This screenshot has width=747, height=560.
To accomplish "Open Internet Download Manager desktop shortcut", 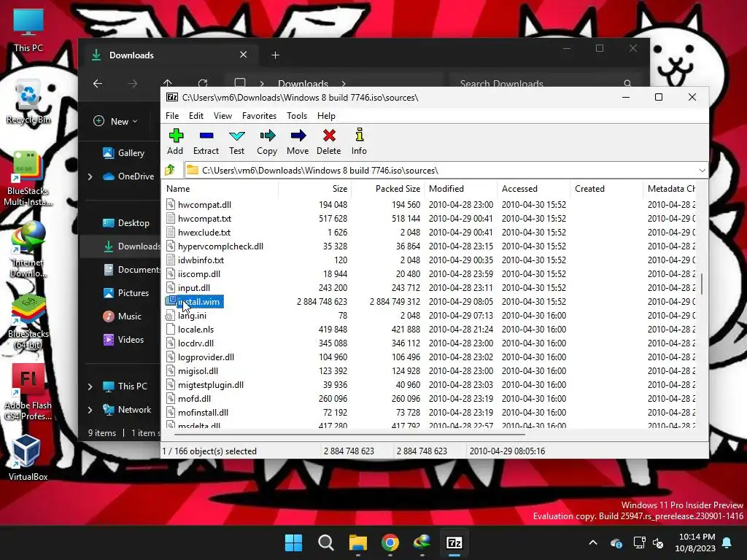I will click(x=28, y=249).
